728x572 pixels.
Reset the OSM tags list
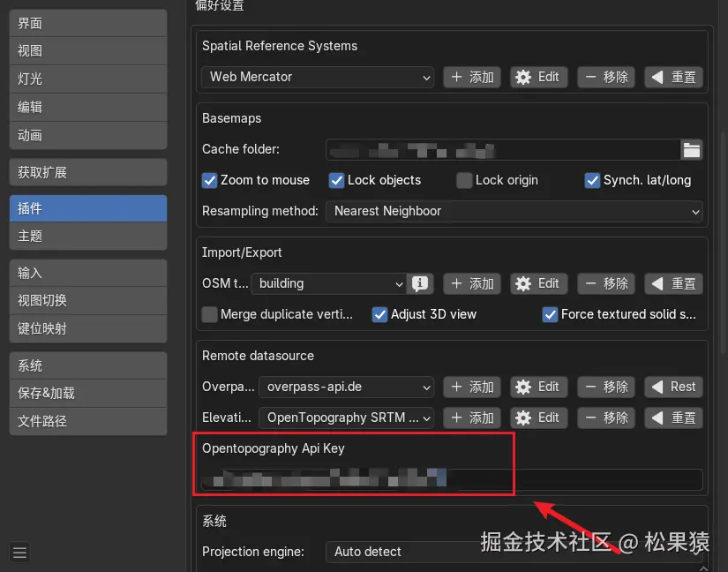click(673, 283)
